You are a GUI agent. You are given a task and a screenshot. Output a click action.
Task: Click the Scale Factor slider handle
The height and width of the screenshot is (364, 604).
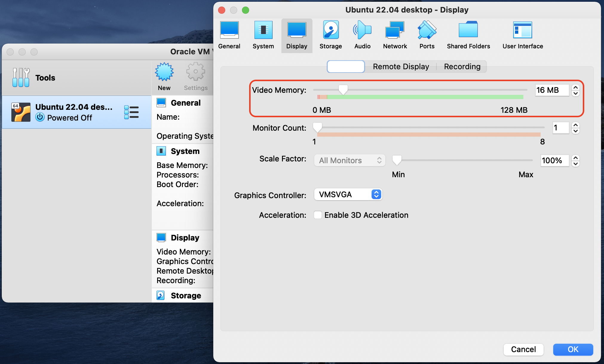click(x=397, y=160)
